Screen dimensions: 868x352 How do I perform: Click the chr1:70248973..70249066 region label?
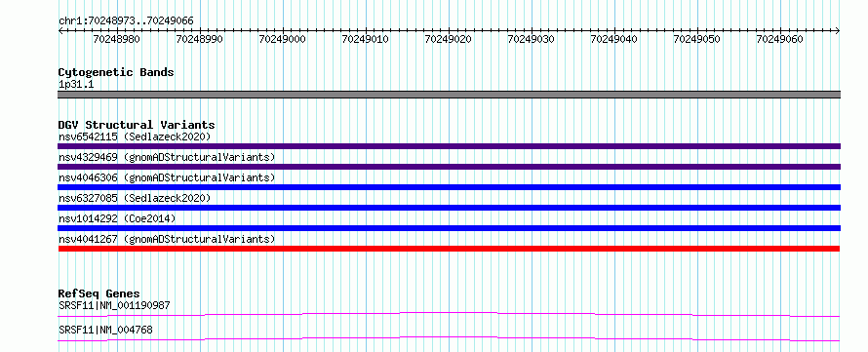click(x=126, y=21)
